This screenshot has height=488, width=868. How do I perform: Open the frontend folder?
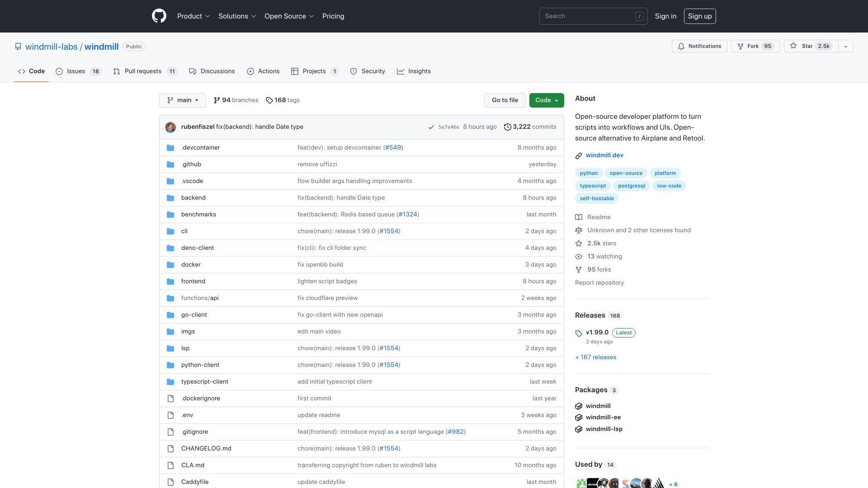pyautogui.click(x=193, y=282)
